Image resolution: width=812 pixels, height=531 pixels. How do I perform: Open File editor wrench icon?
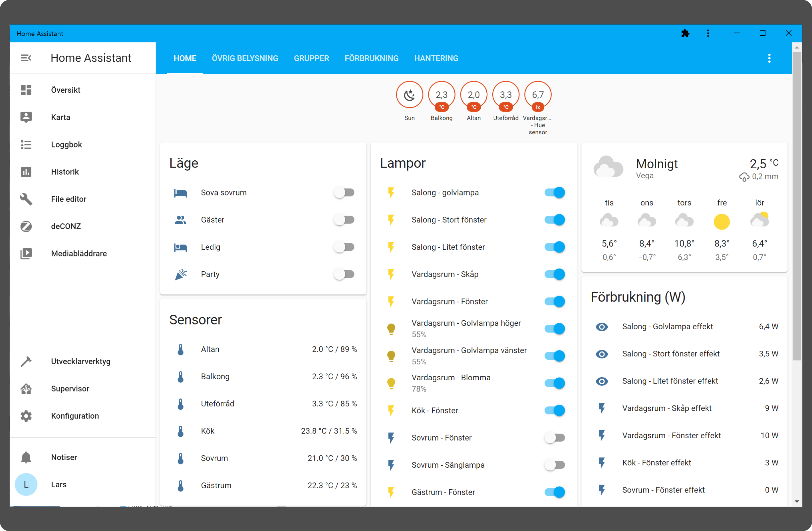(26, 199)
